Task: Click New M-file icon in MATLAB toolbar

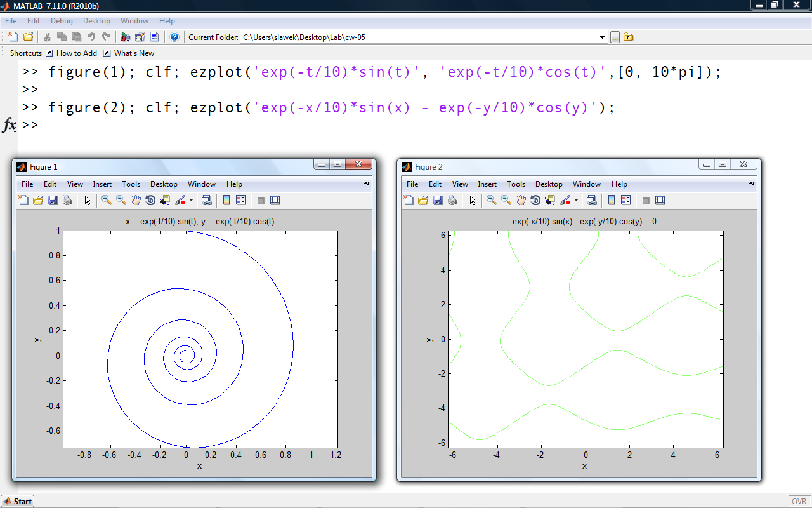Action: pos(13,37)
